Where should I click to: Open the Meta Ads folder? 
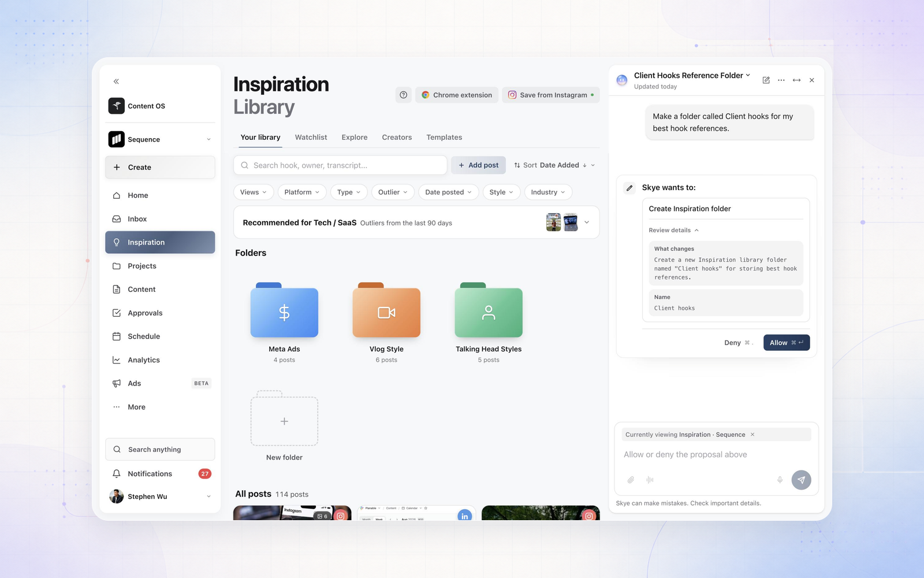[x=284, y=310]
